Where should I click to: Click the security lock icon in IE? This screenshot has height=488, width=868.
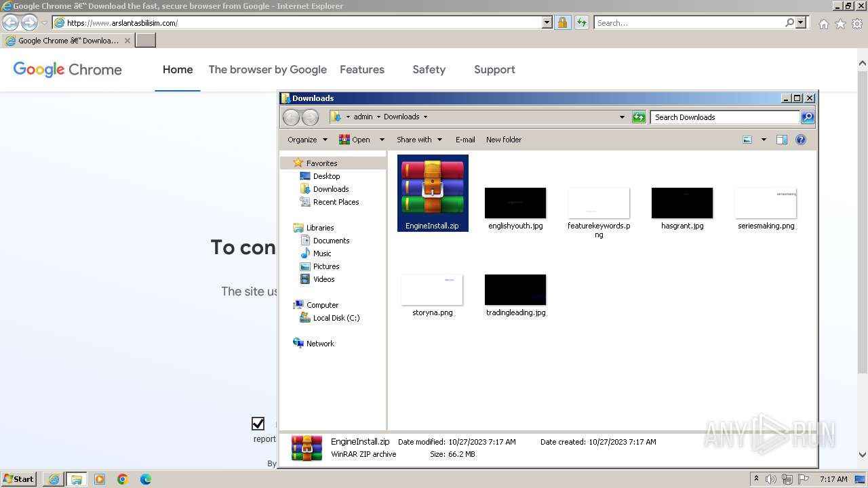pos(563,22)
